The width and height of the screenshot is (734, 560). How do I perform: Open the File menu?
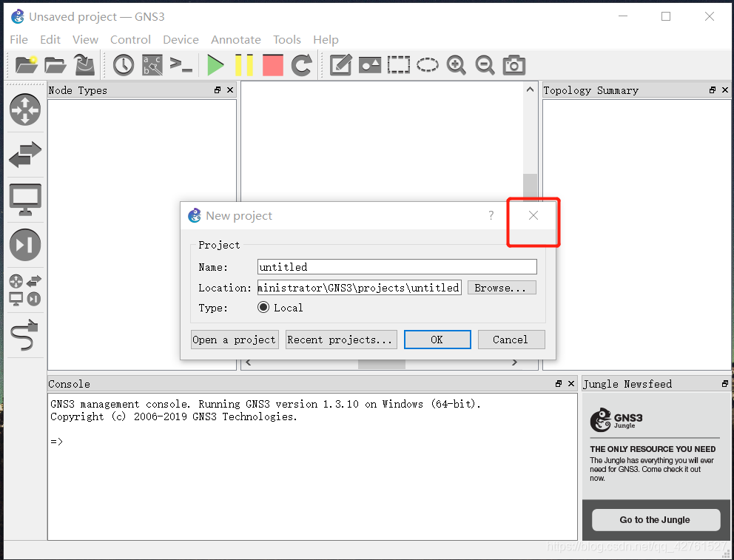click(x=18, y=40)
